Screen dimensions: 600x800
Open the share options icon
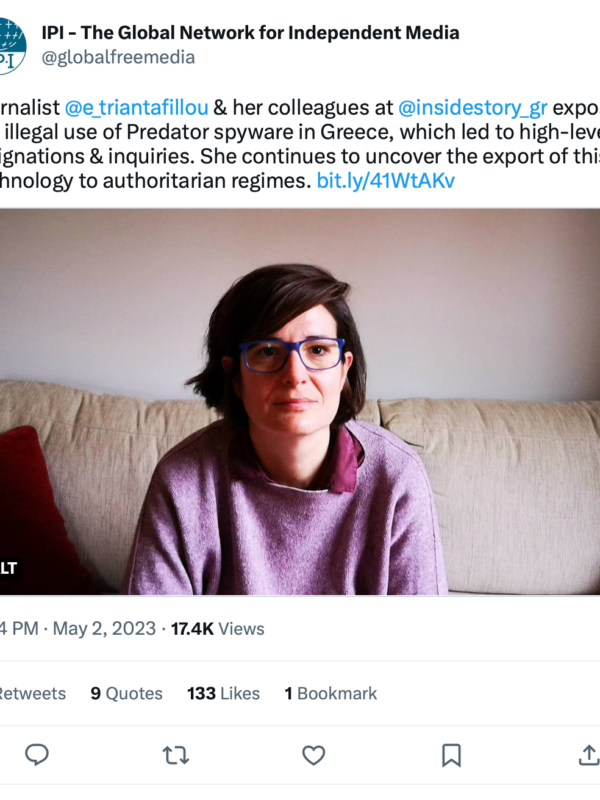[x=588, y=755]
